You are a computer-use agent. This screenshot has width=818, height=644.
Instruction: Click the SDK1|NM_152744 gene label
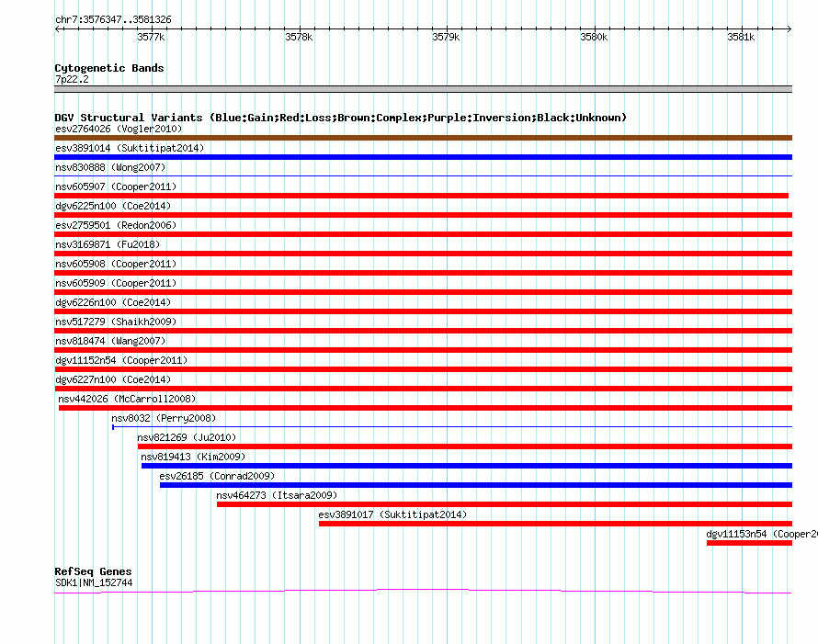94,583
